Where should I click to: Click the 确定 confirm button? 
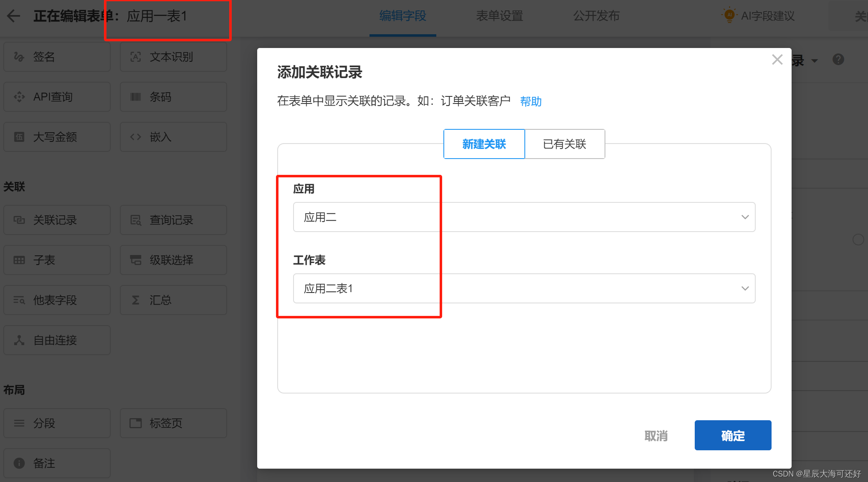pos(733,435)
